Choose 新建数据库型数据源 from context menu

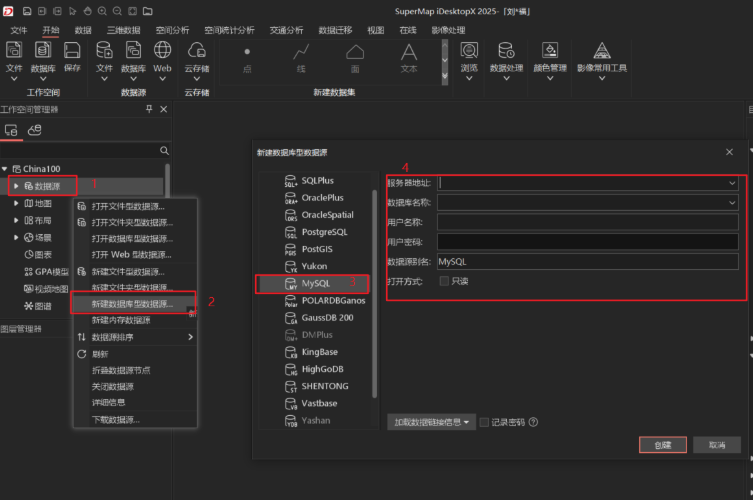tap(132, 303)
